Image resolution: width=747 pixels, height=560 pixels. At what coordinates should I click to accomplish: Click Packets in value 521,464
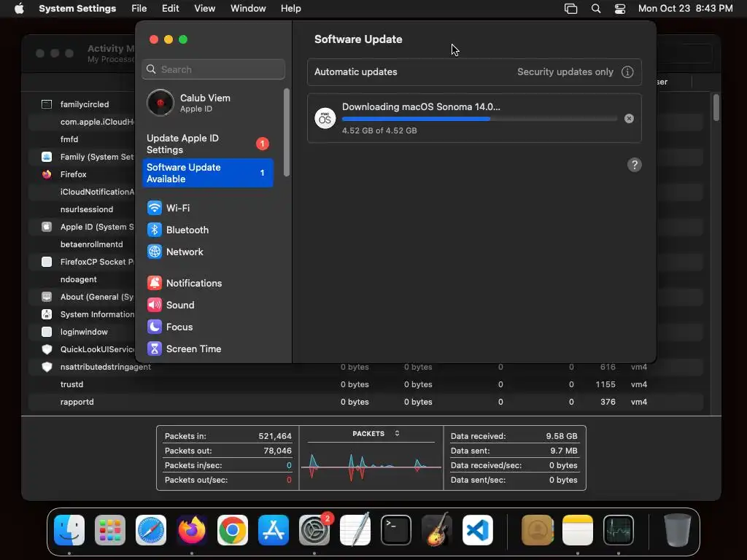point(275,436)
